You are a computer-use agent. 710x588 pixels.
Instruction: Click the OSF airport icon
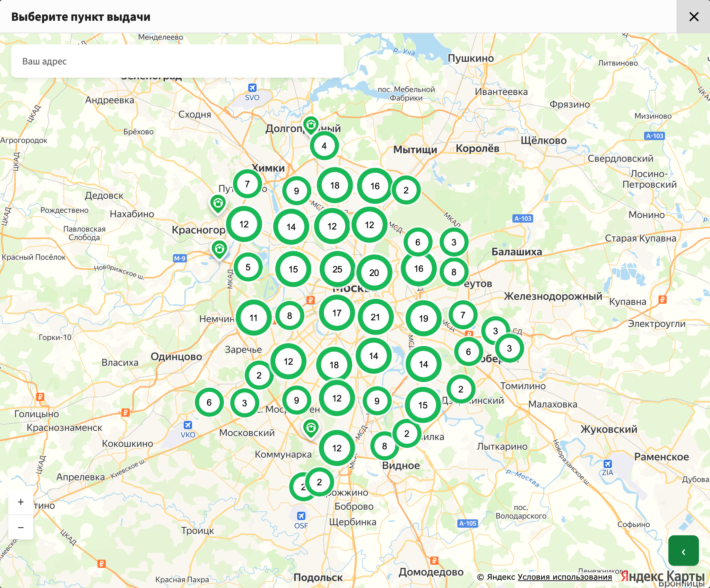click(x=301, y=516)
